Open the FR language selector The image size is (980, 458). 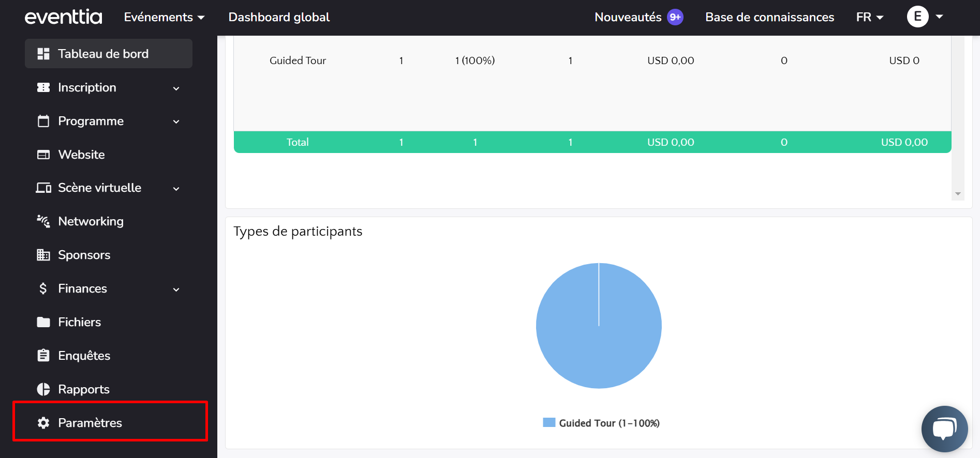869,17
